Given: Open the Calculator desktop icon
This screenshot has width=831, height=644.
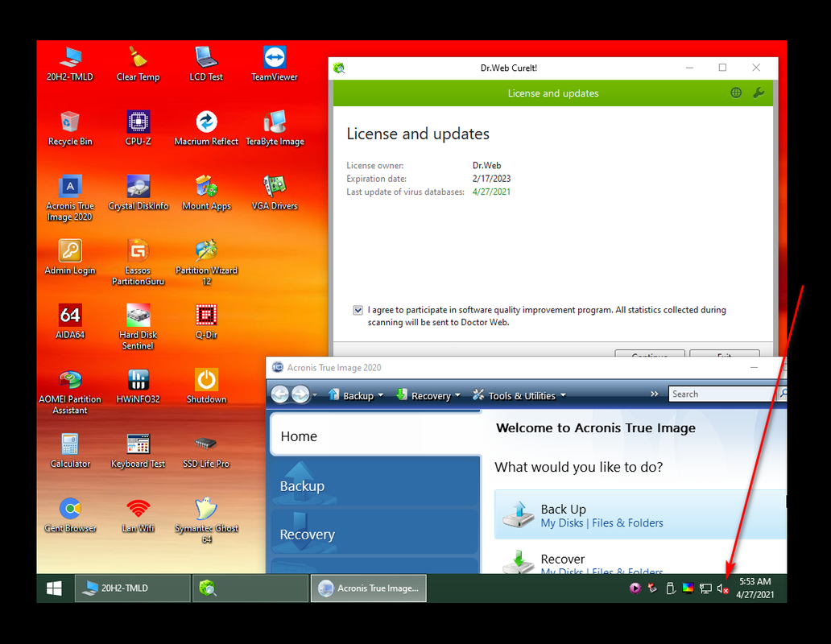Looking at the screenshot, I should tap(70, 452).
